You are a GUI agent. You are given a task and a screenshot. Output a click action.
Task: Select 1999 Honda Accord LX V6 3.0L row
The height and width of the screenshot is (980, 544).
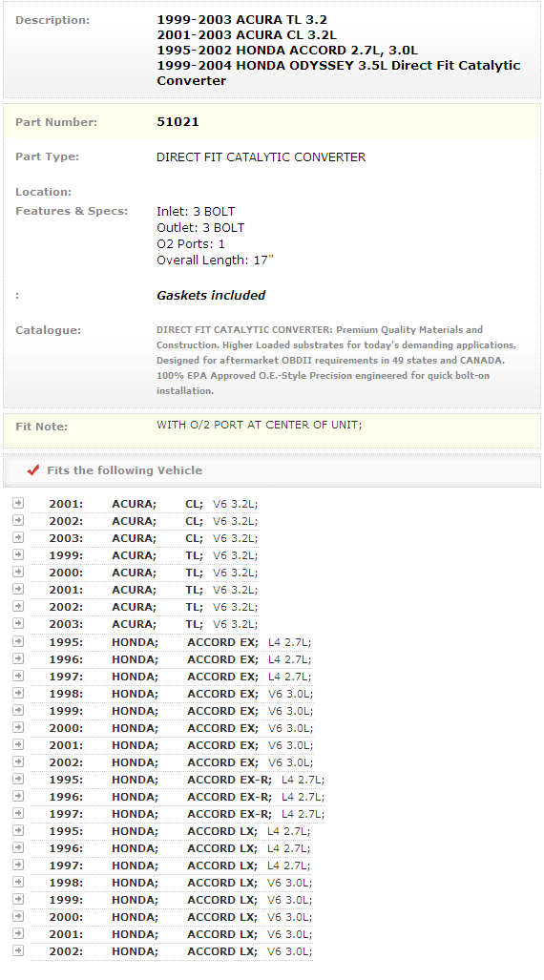(180, 900)
